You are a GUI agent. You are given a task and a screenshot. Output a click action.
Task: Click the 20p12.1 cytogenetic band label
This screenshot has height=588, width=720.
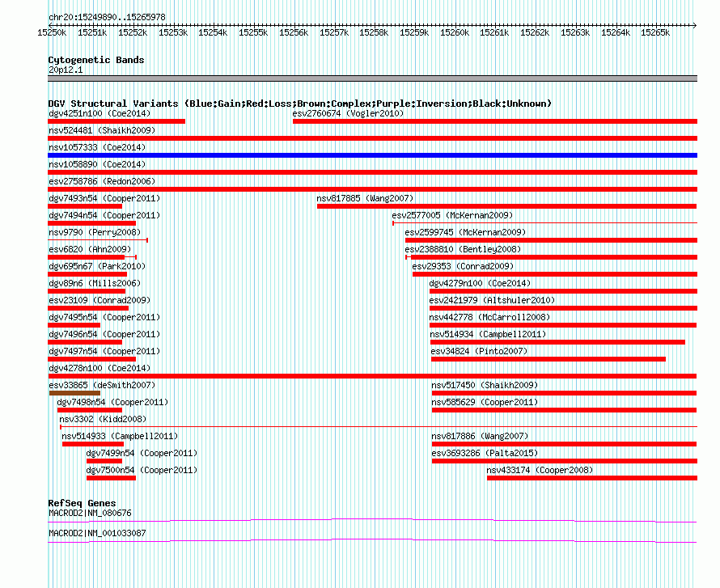tap(66, 70)
